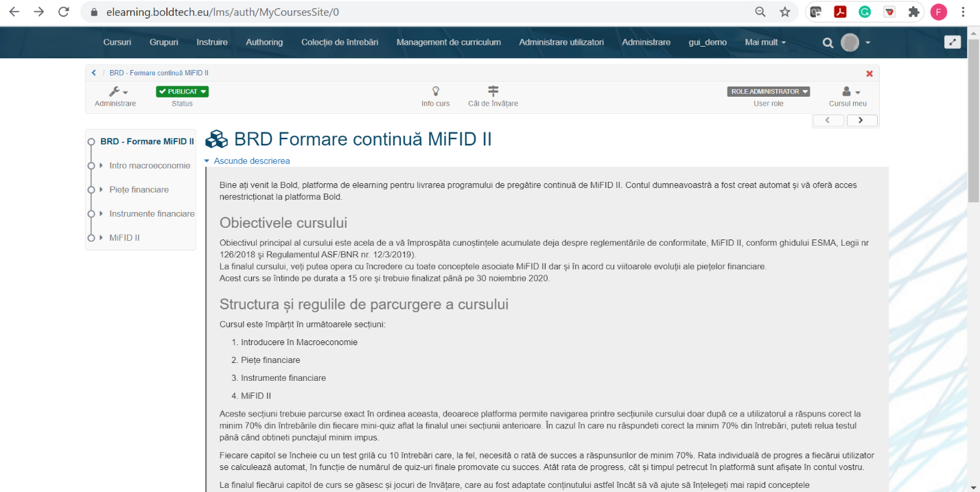Click the first grey extension icon

coord(815,12)
